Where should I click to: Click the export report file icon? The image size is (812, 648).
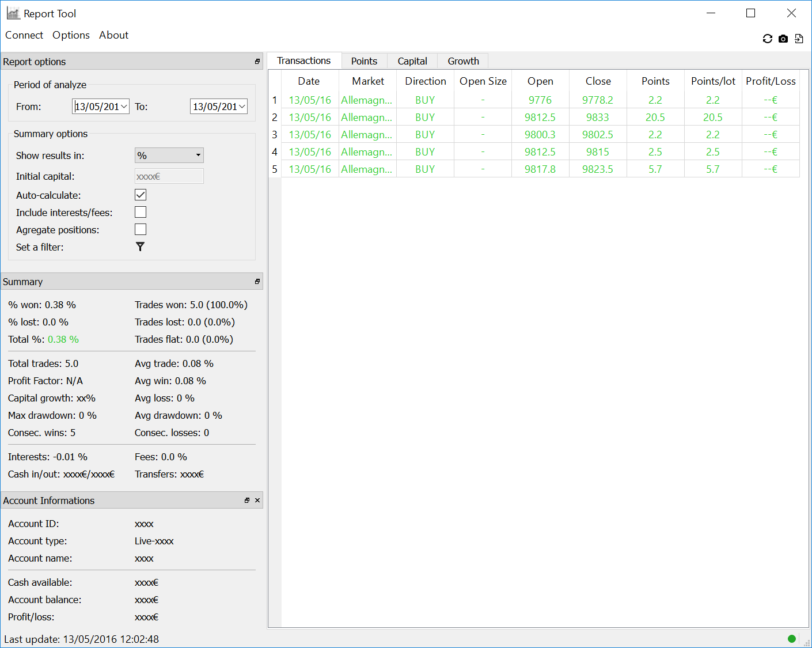[x=799, y=39]
